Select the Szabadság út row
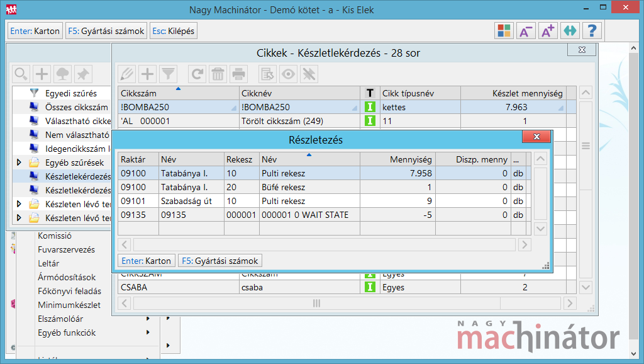Viewport: 644px width, 364px height. point(324,201)
